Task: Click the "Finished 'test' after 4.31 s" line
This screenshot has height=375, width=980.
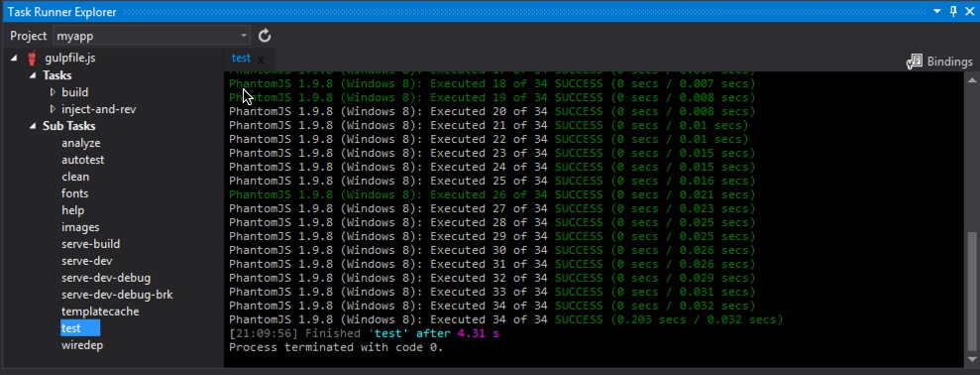Action: [x=364, y=333]
